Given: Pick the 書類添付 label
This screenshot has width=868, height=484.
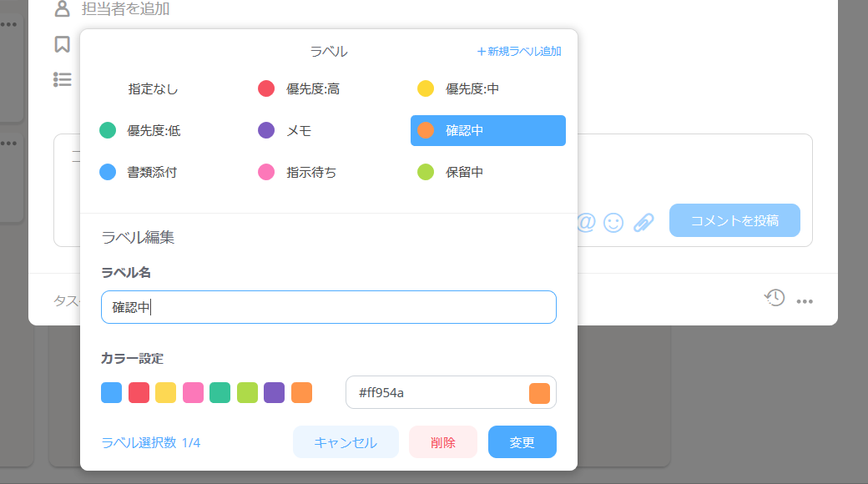Looking at the screenshot, I should [151, 172].
